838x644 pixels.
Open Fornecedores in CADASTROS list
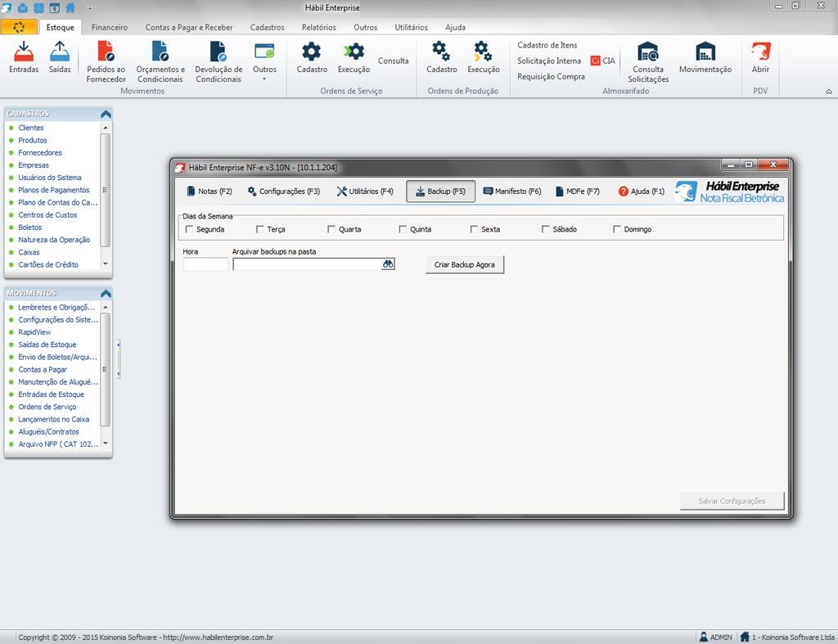40,153
